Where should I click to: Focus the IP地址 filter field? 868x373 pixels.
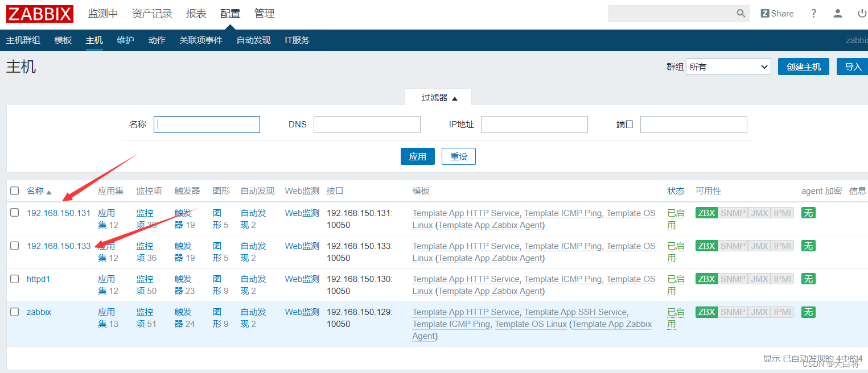click(534, 125)
